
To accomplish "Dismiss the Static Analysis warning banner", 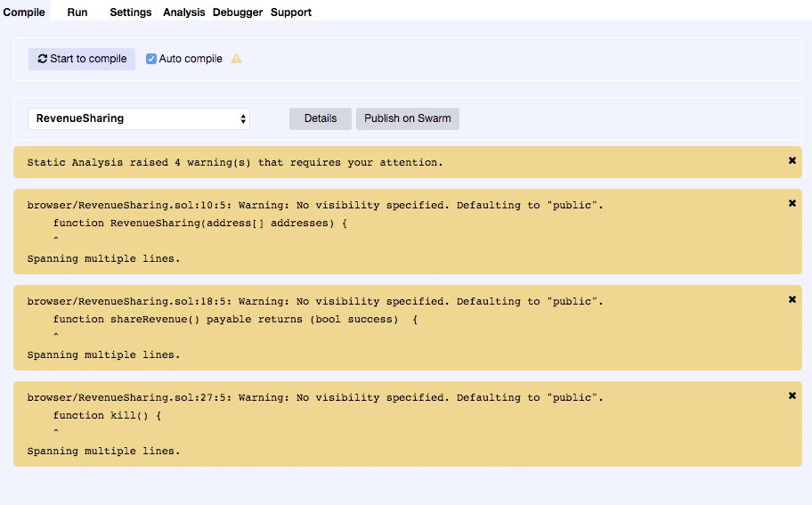I will [x=792, y=160].
